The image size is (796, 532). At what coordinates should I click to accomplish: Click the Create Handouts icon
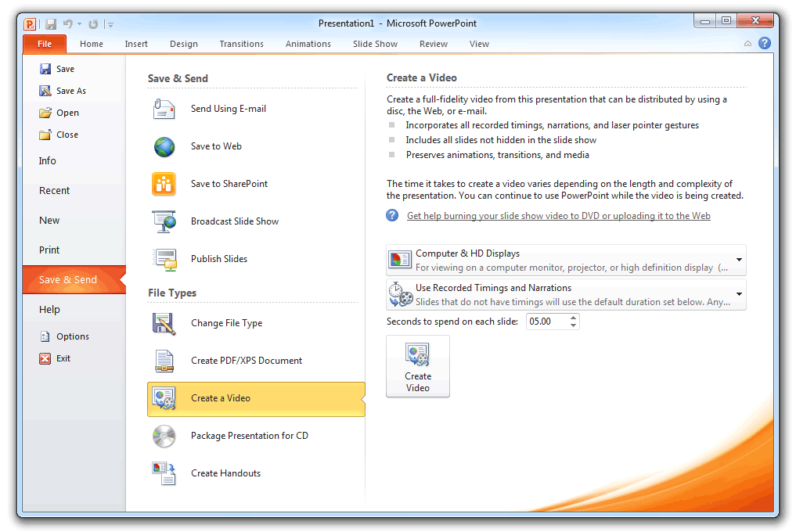(164, 473)
